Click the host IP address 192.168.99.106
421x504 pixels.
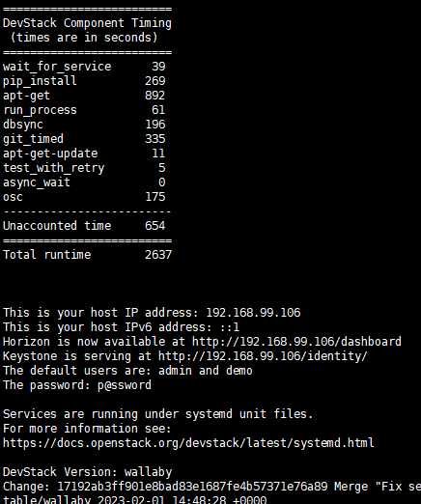pyautogui.click(x=253, y=313)
